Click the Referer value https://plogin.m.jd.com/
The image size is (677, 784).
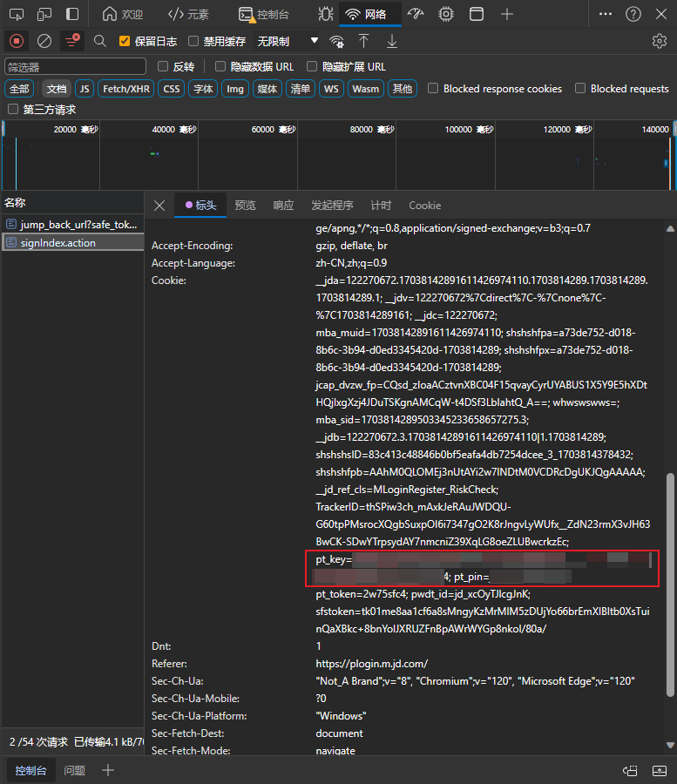(371, 664)
